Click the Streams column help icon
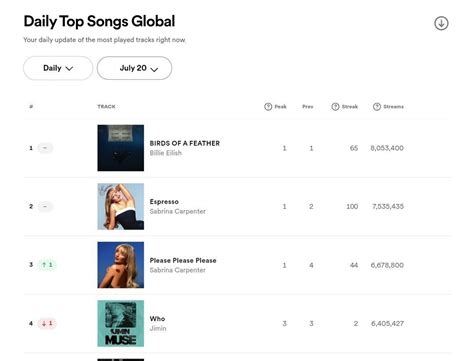The width and height of the screenshot is (474, 361). point(377,107)
